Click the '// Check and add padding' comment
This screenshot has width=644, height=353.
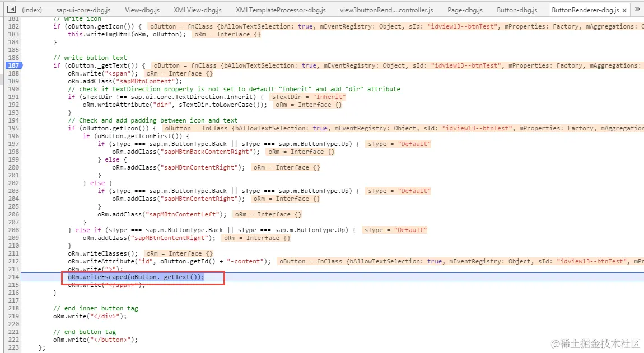point(153,121)
